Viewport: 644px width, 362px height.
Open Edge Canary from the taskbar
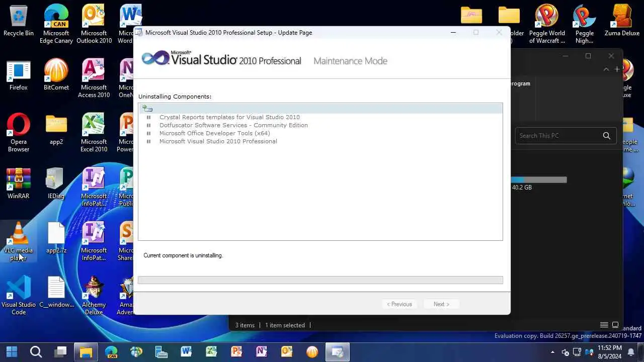[x=111, y=351]
